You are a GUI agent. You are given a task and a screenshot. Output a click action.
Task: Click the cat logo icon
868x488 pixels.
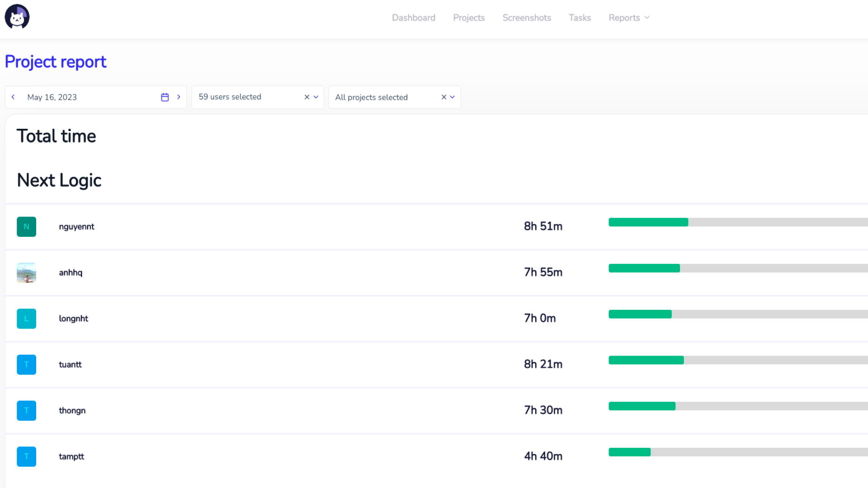(17, 17)
